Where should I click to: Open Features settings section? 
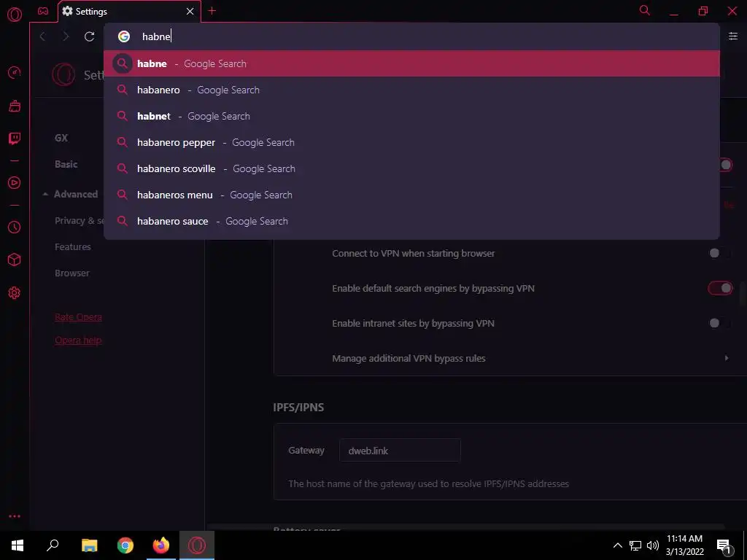click(72, 246)
